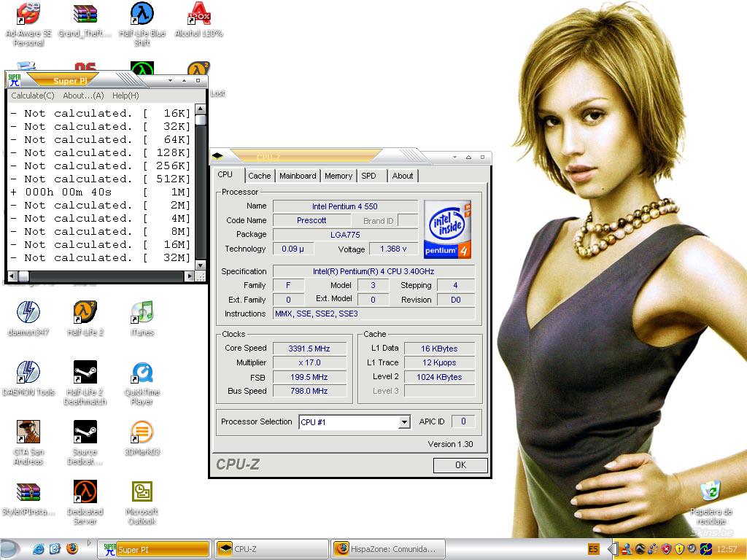Open the iTunes desktop icon
This screenshot has height=560, width=747.
[142, 314]
